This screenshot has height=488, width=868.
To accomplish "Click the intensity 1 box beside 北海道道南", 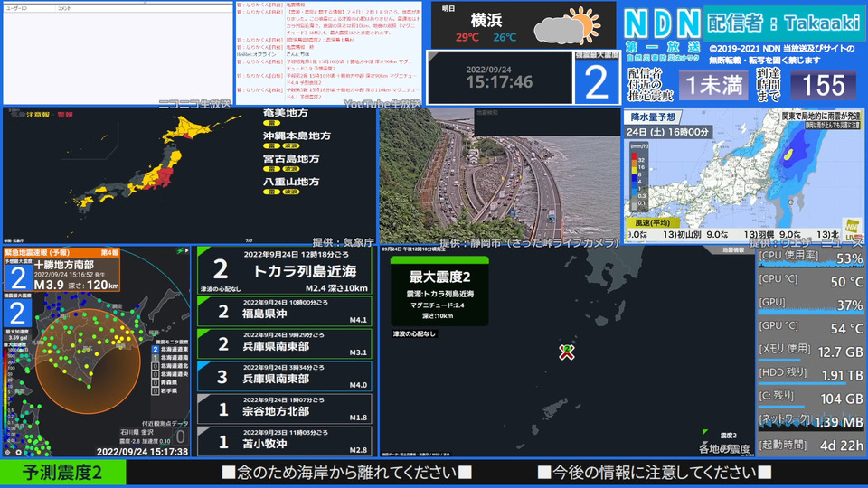I will tap(156, 358).
